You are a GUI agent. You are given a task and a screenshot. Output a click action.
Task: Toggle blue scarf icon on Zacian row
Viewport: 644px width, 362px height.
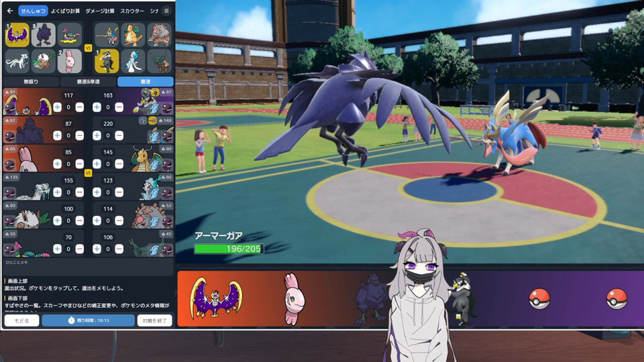[154, 137]
